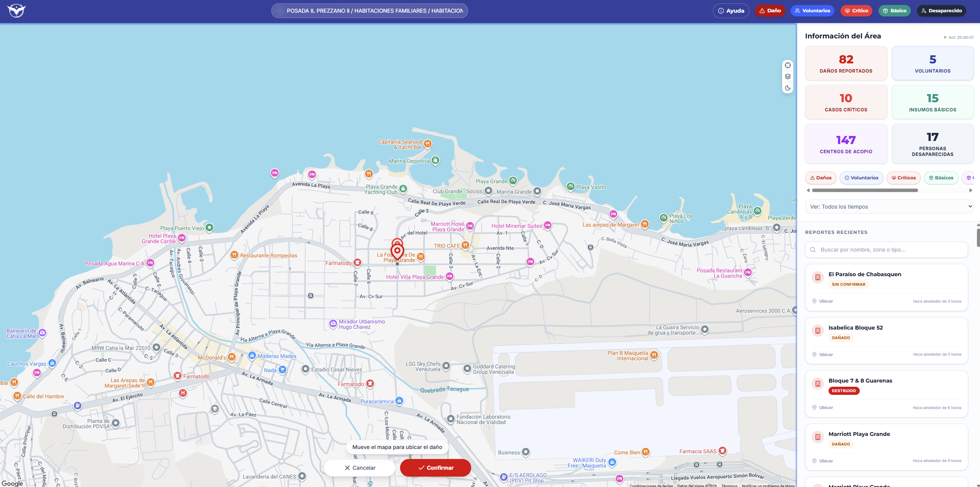Click Hotel Miramar Suites pin
980x487 pixels.
[x=548, y=225]
